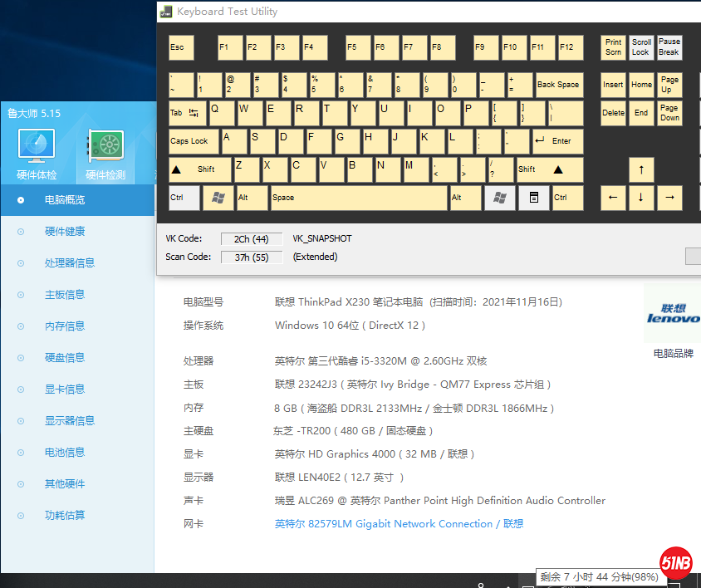
Task: Click the Z key
Action: (x=247, y=169)
